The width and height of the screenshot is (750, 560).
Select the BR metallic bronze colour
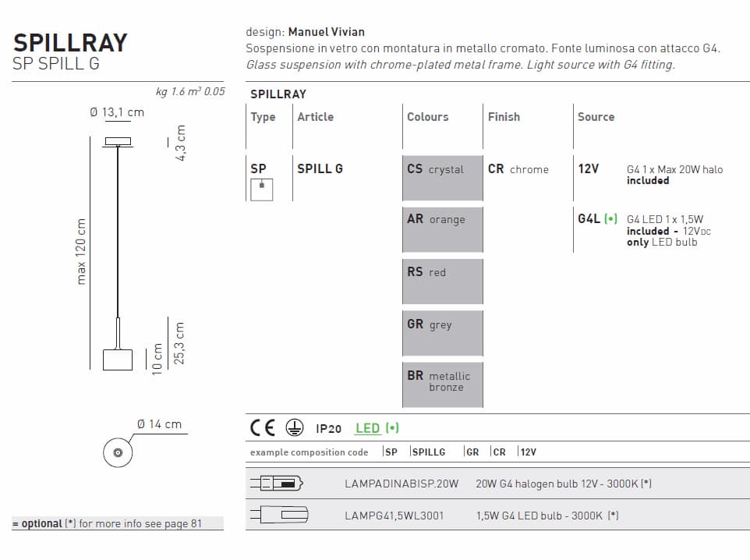[442, 384]
